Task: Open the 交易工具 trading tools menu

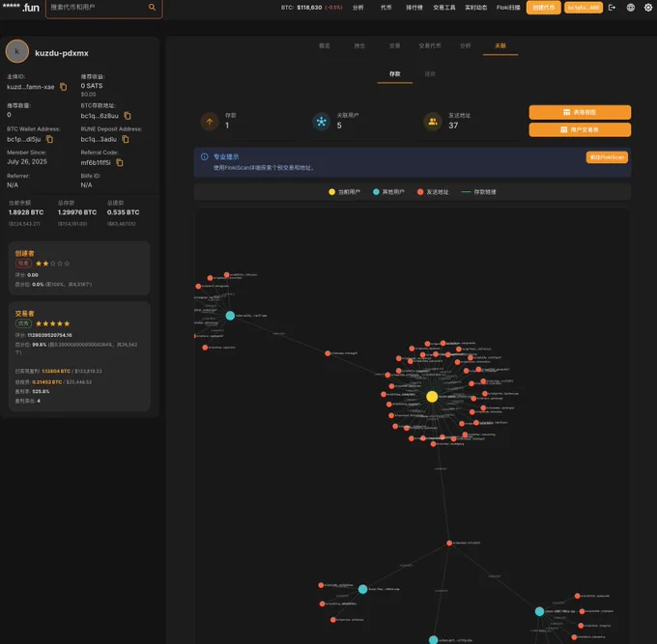Action: pos(444,8)
